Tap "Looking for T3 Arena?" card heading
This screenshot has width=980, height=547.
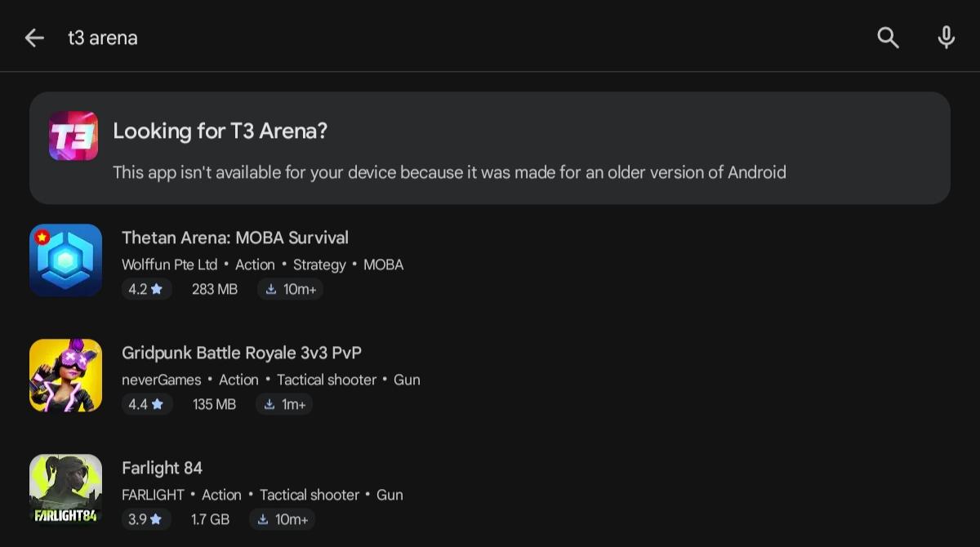pos(220,131)
